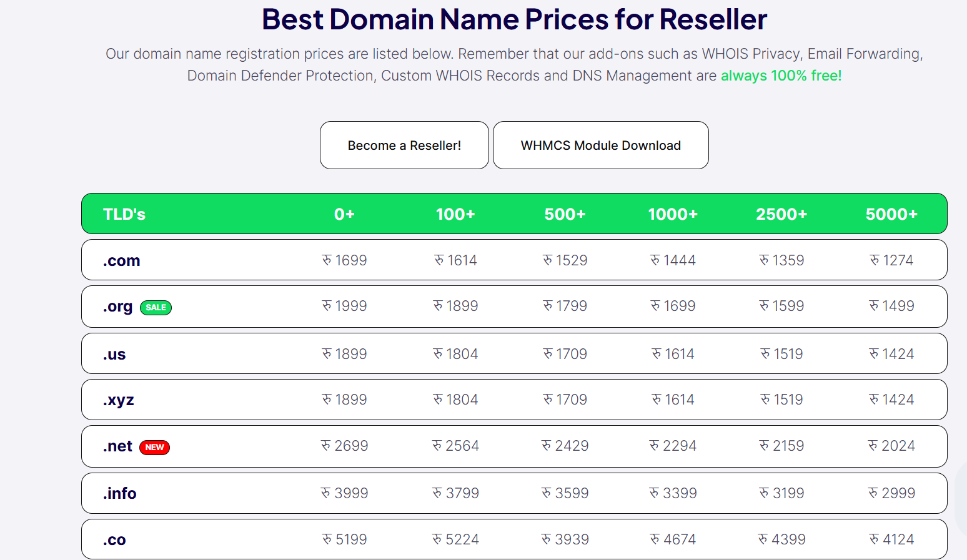Open the WHMCS Module Download button
The image size is (967, 560).
point(600,145)
